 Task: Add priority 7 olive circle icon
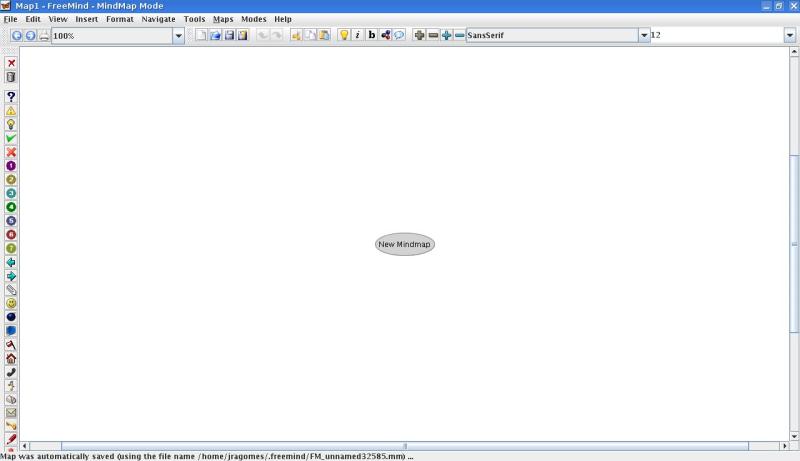click(11, 248)
